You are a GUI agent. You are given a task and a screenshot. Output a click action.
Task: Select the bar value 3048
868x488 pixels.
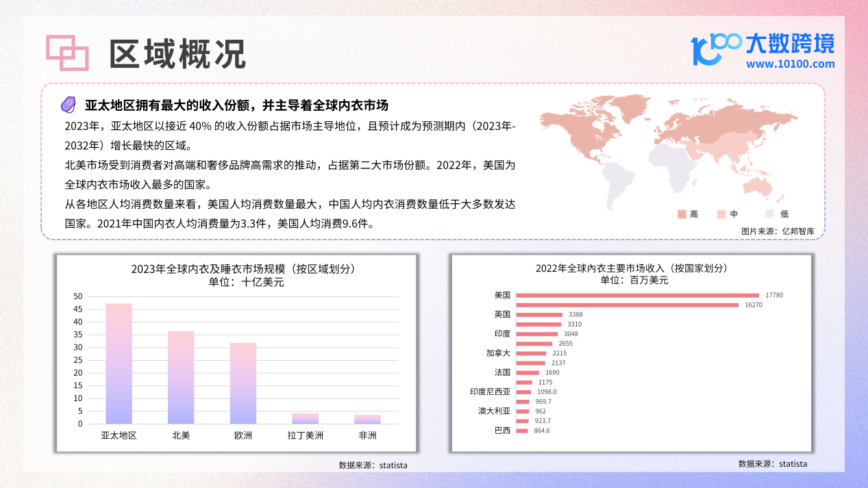571,333
